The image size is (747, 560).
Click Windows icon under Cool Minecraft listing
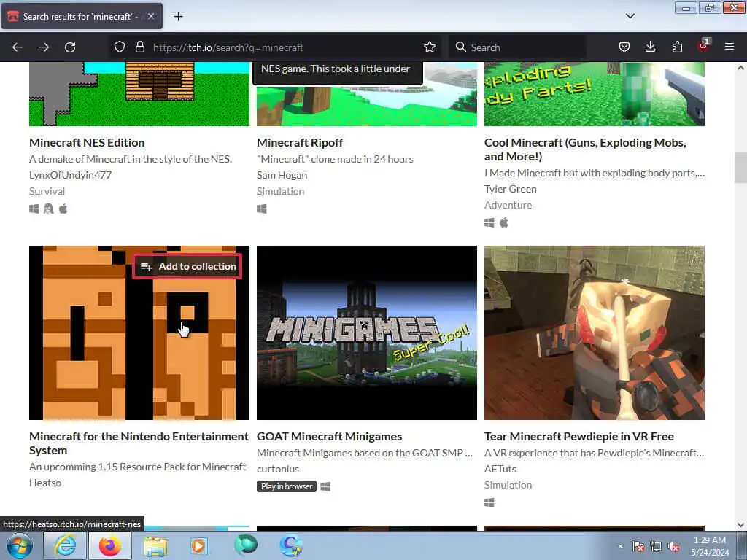(489, 222)
